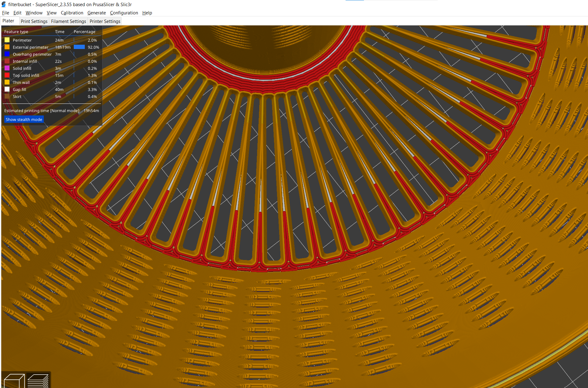The image size is (588, 388).
Task: Toggle the Gap fill white swatch
Action: pyautogui.click(x=7, y=89)
